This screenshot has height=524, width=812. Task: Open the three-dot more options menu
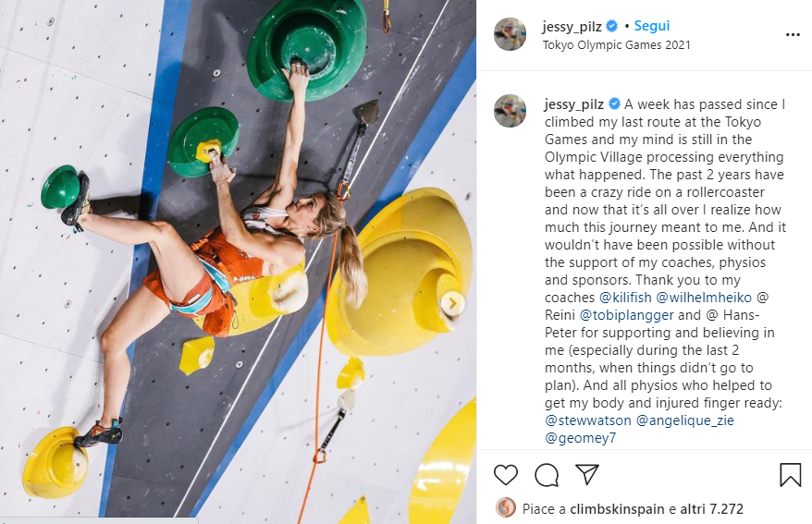793,35
